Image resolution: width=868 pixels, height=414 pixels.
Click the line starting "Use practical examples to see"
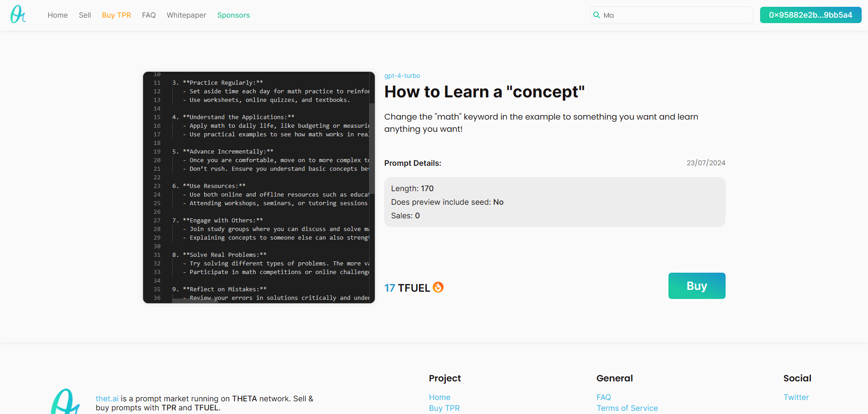pos(276,134)
